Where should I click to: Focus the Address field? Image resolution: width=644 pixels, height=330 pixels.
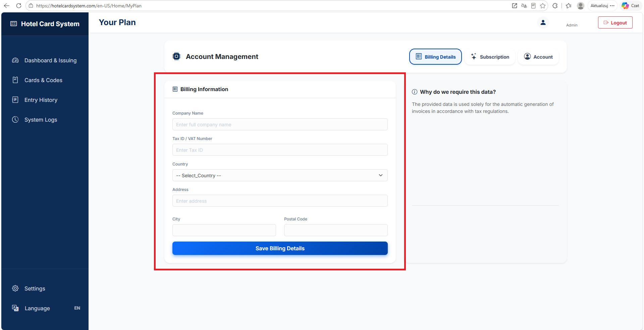(280, 201)
